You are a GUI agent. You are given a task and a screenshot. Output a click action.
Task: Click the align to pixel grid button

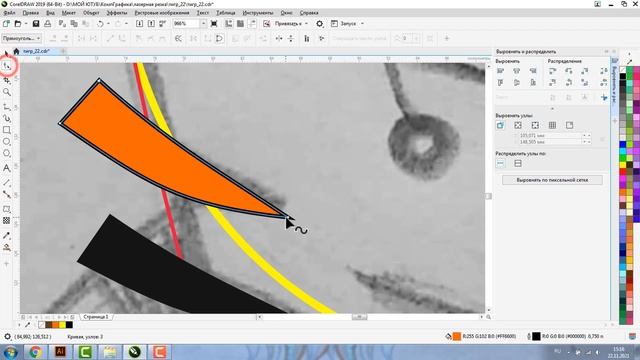552,180
